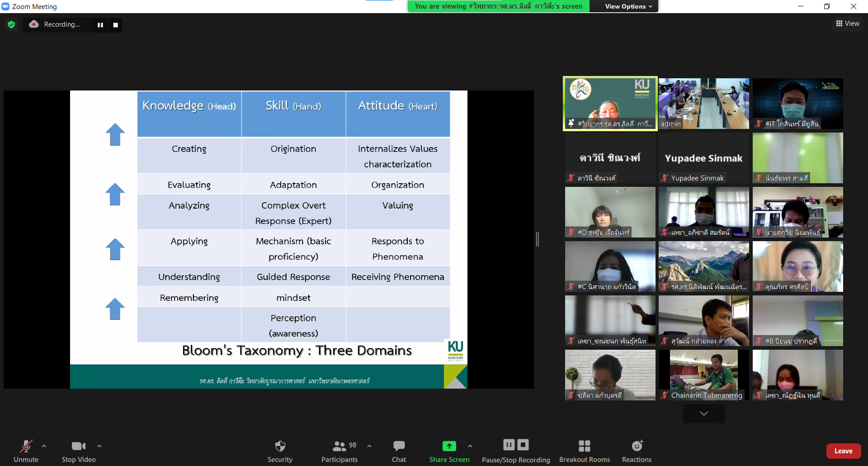This screenshot has height=466, width=868.
Task: Open the Reactions menu
Action: pyautogui.click(x=637, y=447)
